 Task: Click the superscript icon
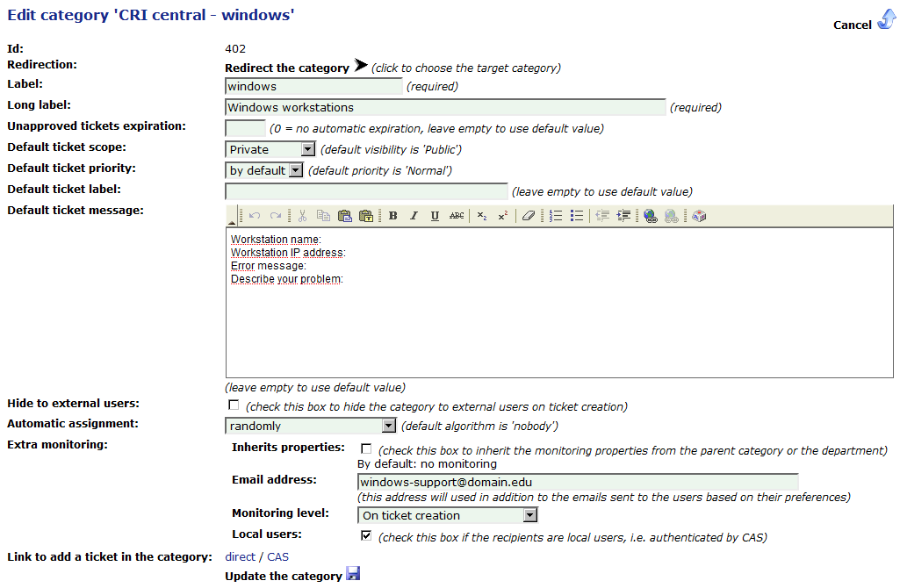pos(503,216)
